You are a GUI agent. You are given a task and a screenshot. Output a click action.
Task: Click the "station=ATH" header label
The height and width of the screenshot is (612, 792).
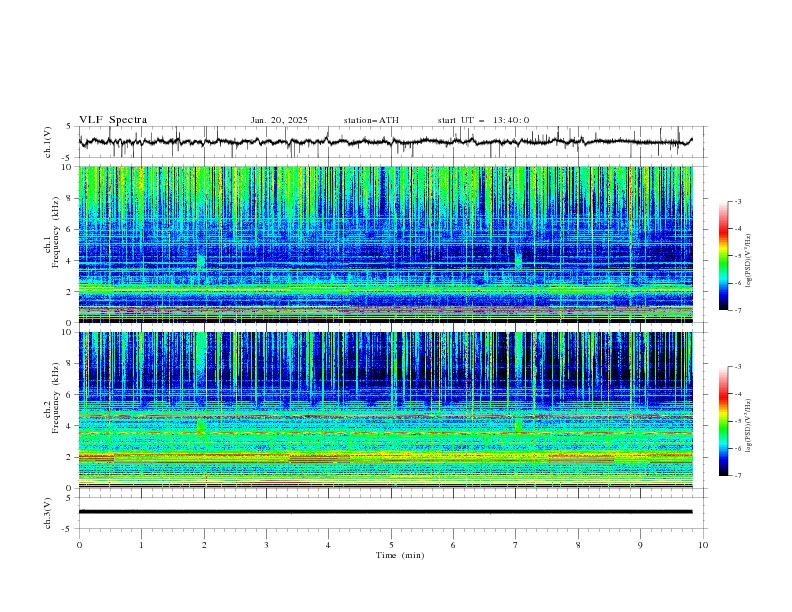[x=371, y=120]
